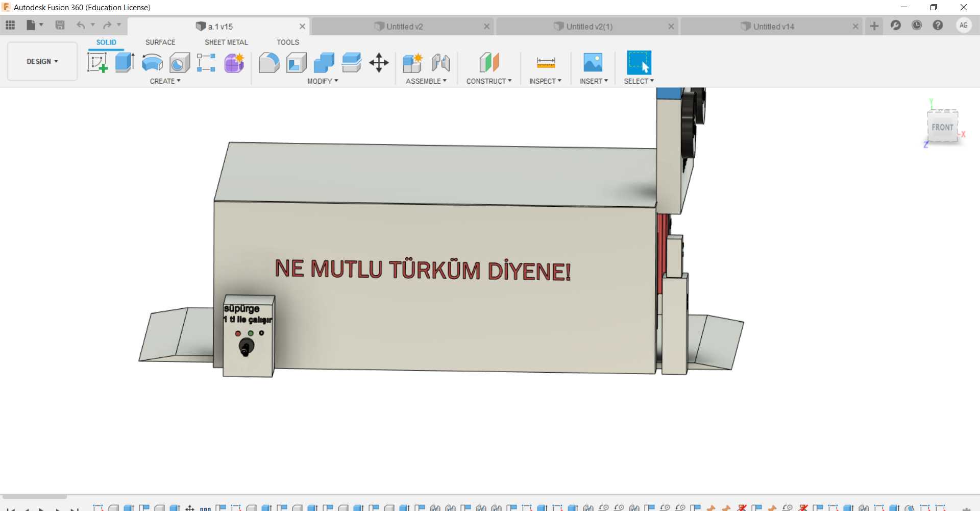Open the data panel grid icon
This screenshot has height=511, width=980.
(10, 25)
